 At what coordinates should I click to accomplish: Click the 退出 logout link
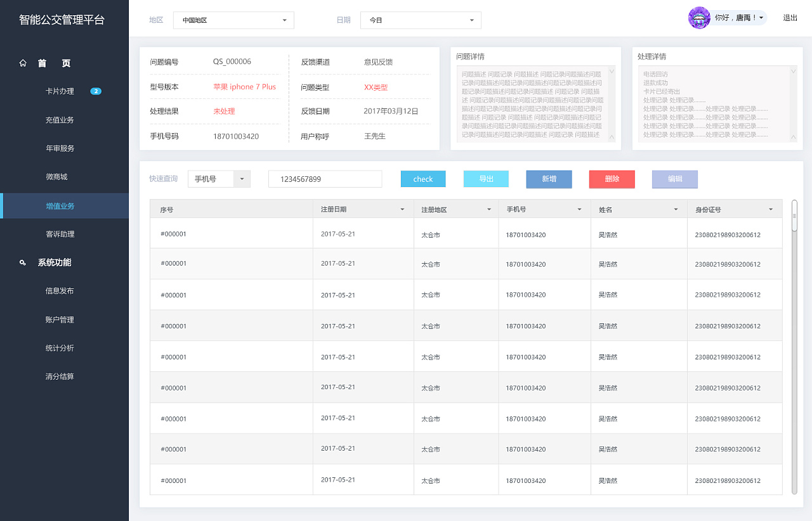[789, 18]
